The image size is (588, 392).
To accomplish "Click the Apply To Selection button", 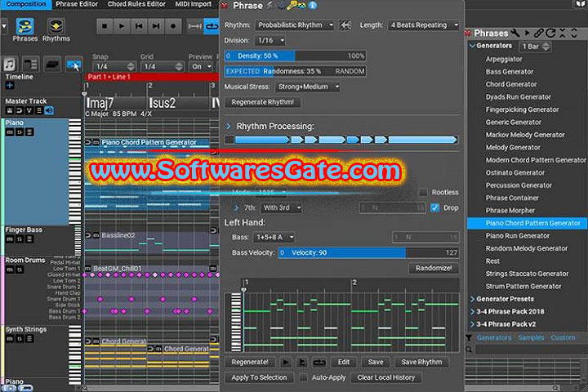I will (x=259, y=378).
